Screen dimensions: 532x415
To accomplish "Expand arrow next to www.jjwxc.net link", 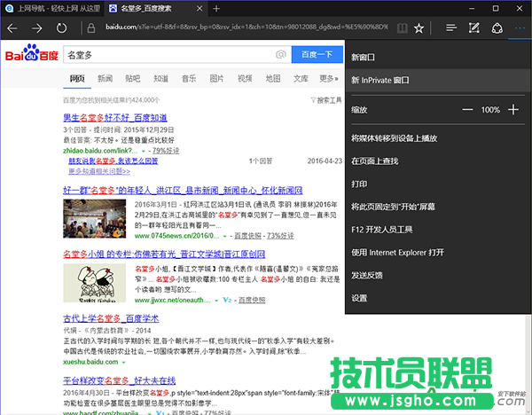I will [x=216, y=301].
